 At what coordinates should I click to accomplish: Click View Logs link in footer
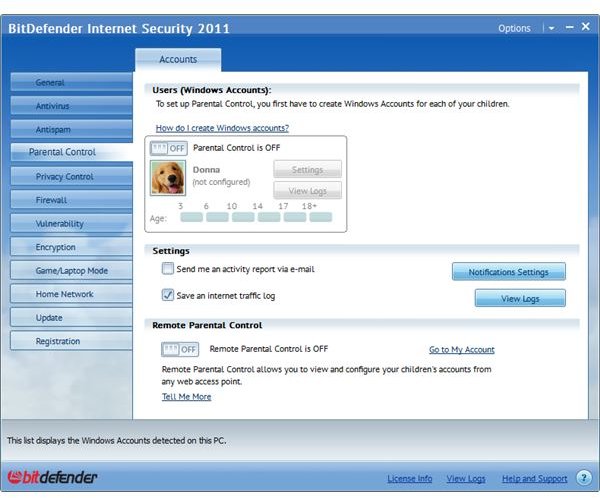(x=466, y=478)
